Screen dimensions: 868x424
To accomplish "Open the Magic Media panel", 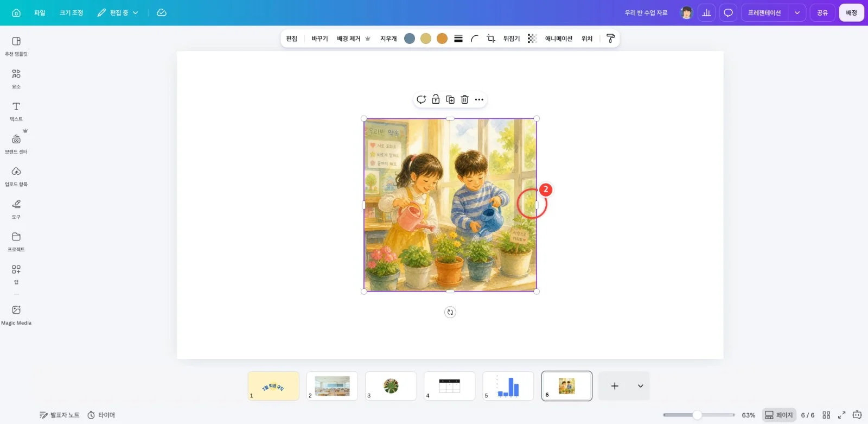I will (x=16, y=315).
